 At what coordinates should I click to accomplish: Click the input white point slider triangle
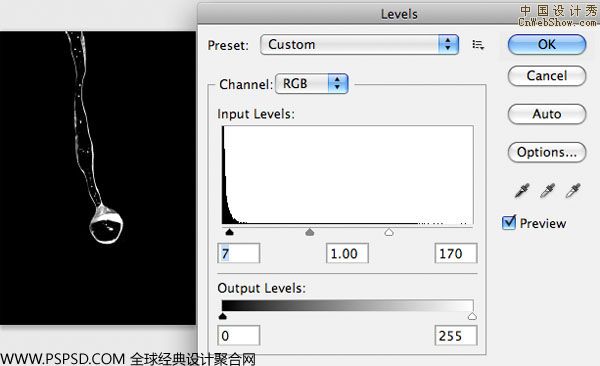click(x=389, y=232)
